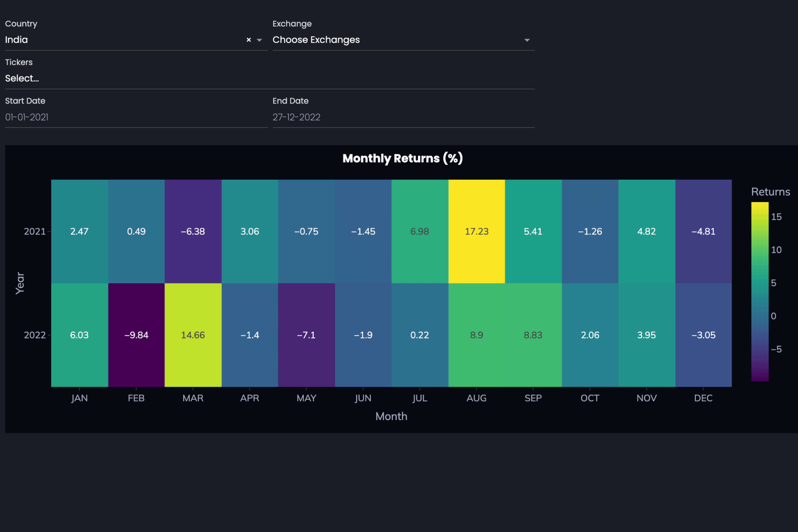Select the 6.03 January 2022 cell
This screenshot has height=532, width=798.
(x=79, y=335)
